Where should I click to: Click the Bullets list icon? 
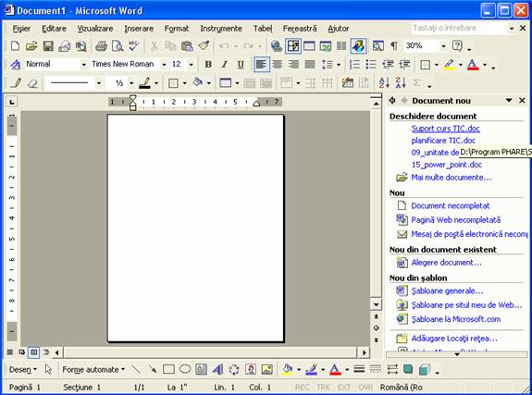point(371,65)
